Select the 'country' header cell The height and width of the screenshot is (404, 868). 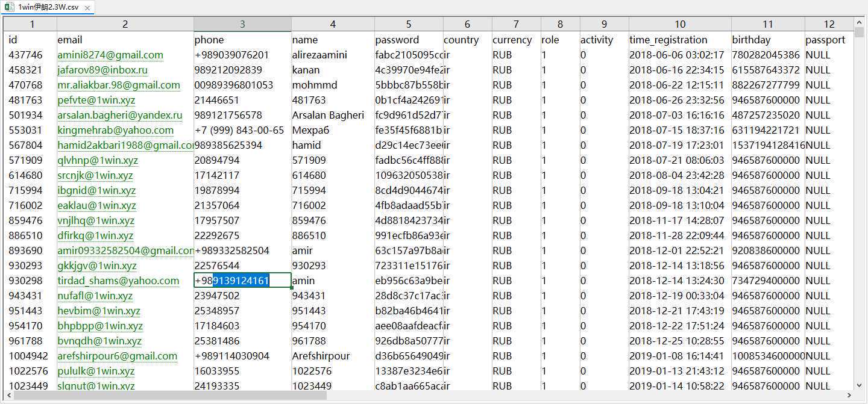point(467,40)
